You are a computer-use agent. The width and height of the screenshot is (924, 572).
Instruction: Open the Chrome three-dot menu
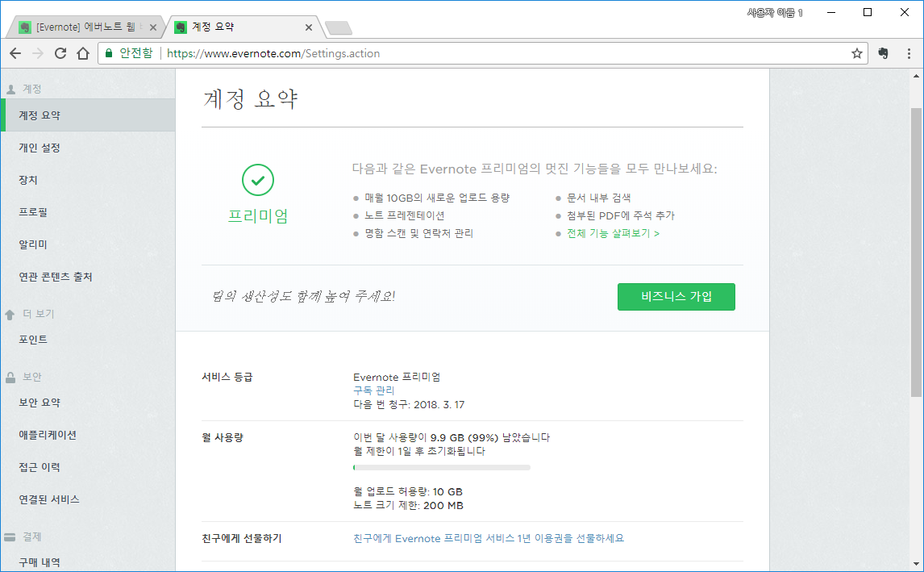coord(909,54)
